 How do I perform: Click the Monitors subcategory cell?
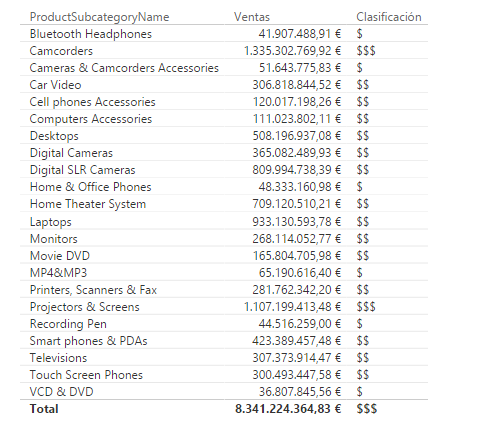(x=53, y=239)
